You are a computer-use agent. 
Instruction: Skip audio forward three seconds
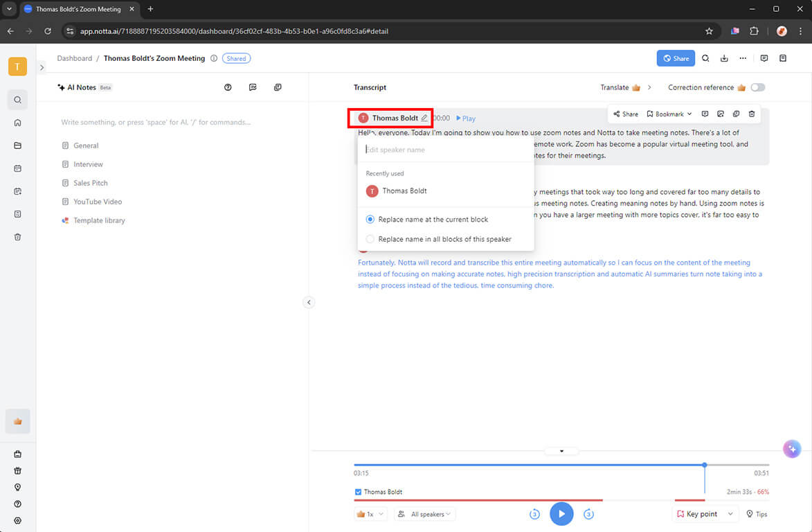(588, 515)
